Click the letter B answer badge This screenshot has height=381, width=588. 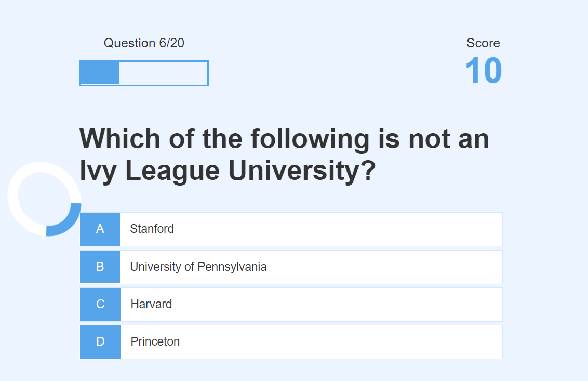point(100,267)
